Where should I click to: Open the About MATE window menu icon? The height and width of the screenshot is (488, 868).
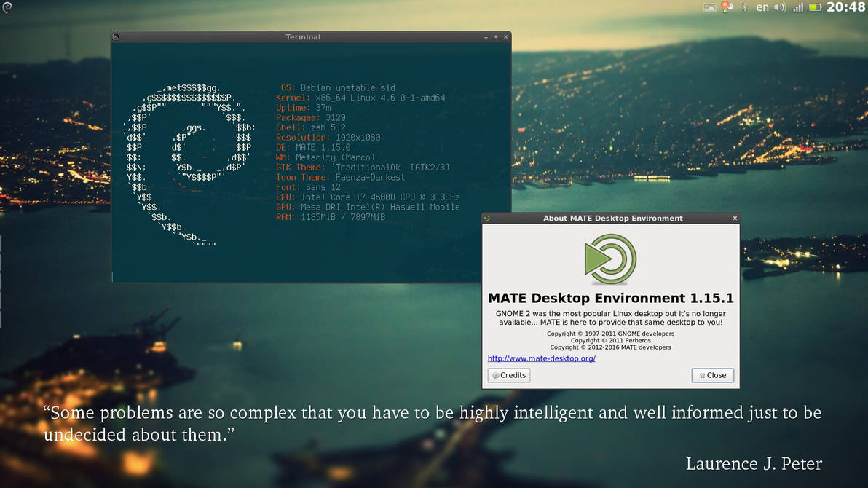487,219
